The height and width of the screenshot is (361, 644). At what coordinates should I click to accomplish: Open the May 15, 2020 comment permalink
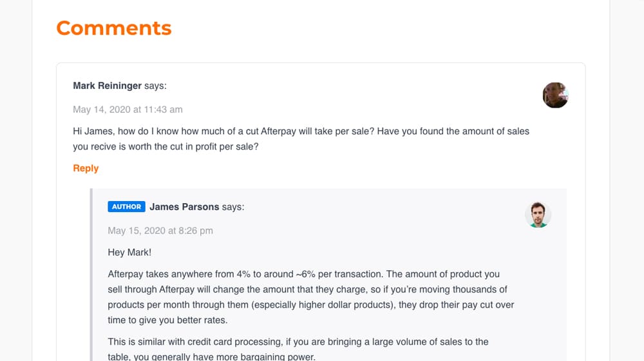160,231
